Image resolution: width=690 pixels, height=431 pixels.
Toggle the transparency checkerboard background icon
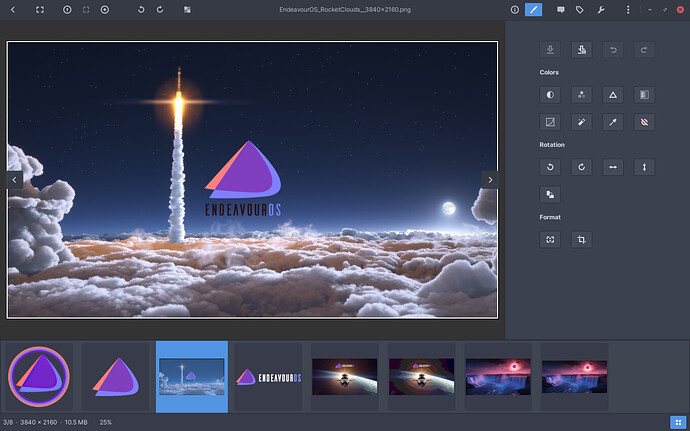pyautogui.click(x=187, y=9)
